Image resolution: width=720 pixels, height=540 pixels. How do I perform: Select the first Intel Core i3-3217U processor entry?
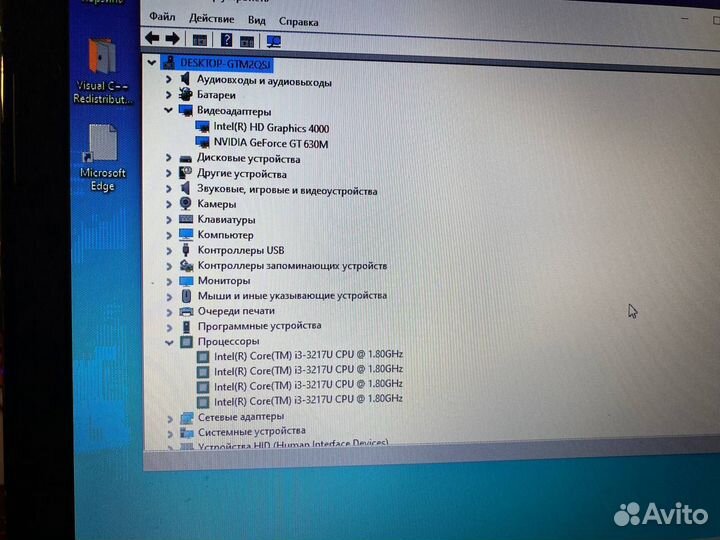[308, 355]
